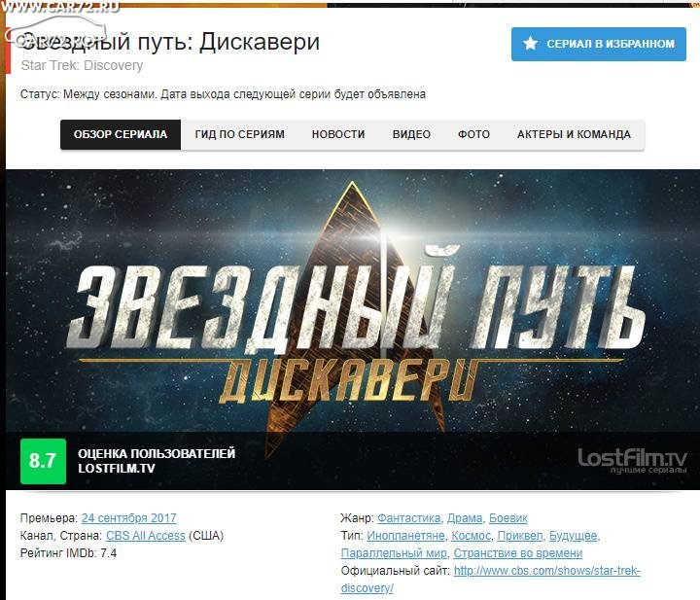Open the Обзор сериала tab
This screenshot has height=600, width=700.
[x=121, y=134]
